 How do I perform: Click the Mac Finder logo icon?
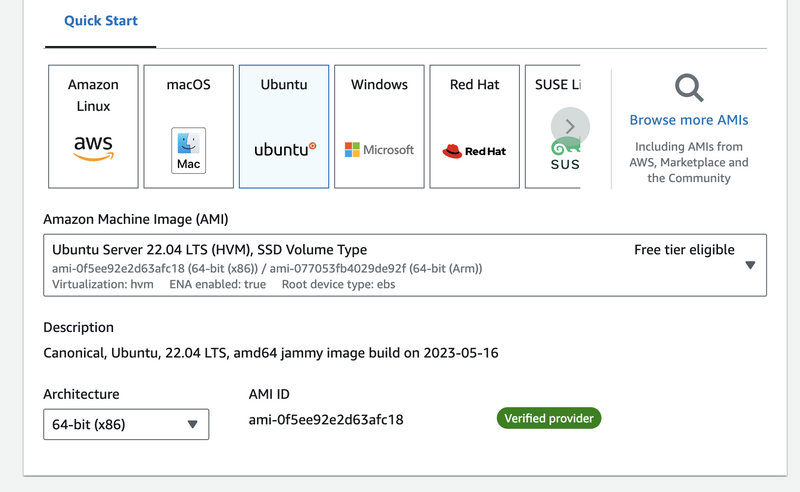click(188, 151)
